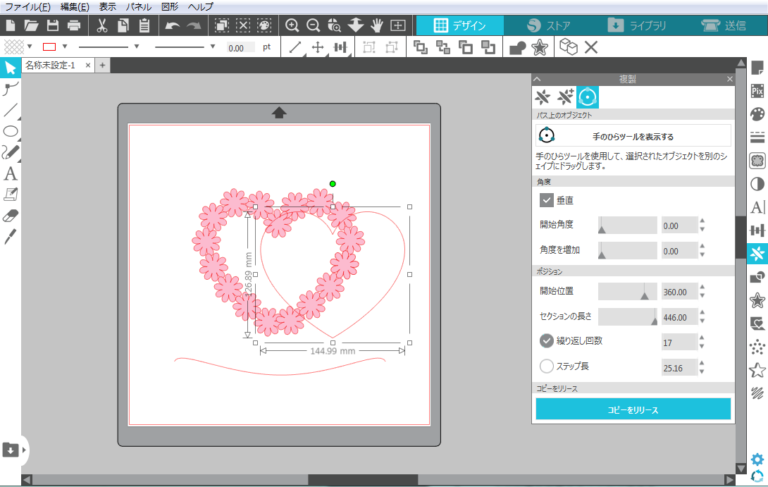Open the settings gear icon

click(757, 459)
